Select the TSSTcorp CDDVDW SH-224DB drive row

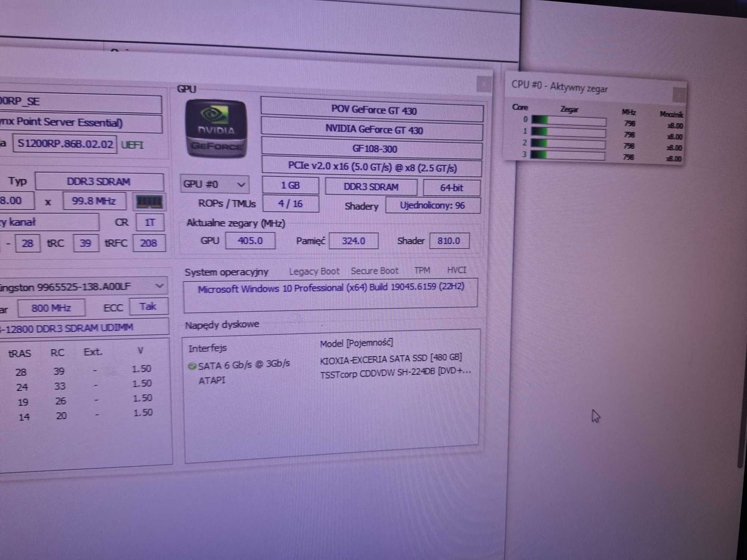(x=396, y=373)
